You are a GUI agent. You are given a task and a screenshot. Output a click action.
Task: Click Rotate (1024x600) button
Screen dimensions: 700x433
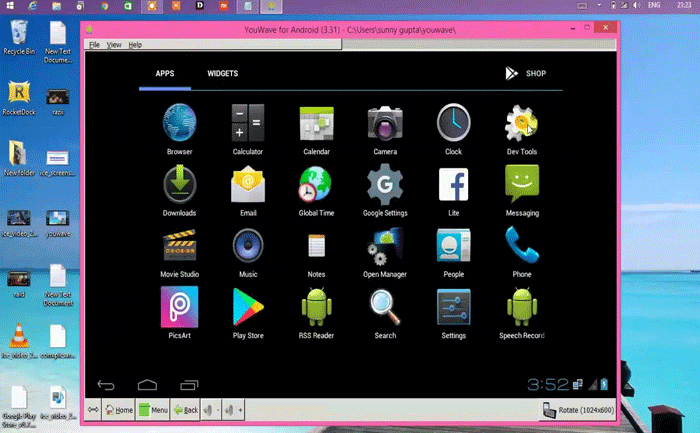(x=578, y=410)
